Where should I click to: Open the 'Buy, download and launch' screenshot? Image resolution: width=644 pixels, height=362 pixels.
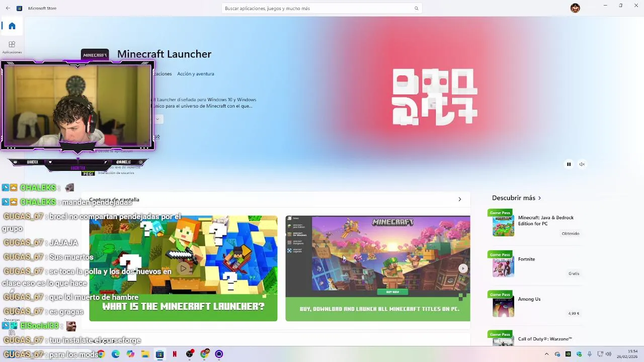coord(378,268)
